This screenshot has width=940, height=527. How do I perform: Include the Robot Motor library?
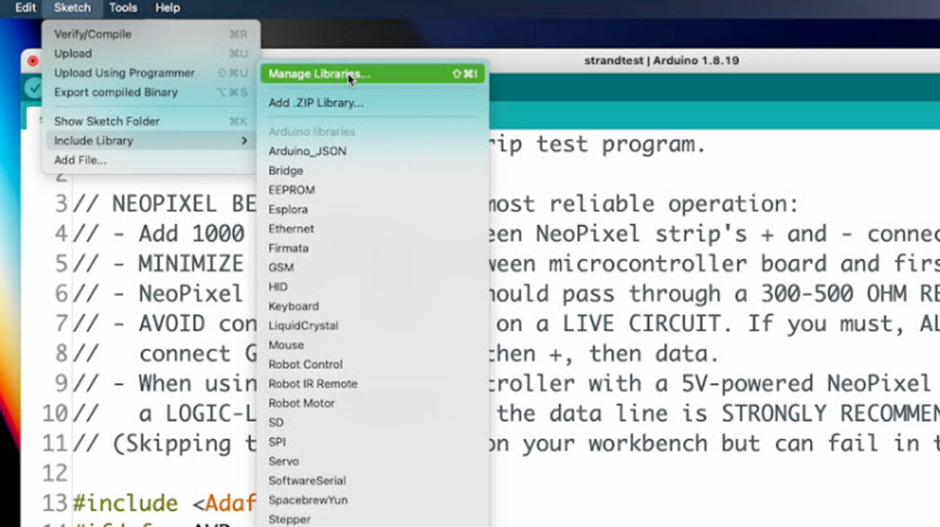click(x=372, y=403)
